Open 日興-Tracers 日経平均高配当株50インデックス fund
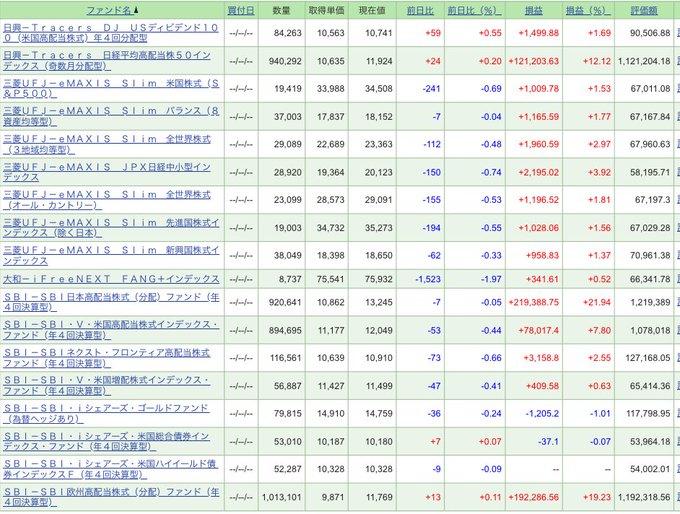The height and width of the screenshot is (514, 680). [107, 61]
